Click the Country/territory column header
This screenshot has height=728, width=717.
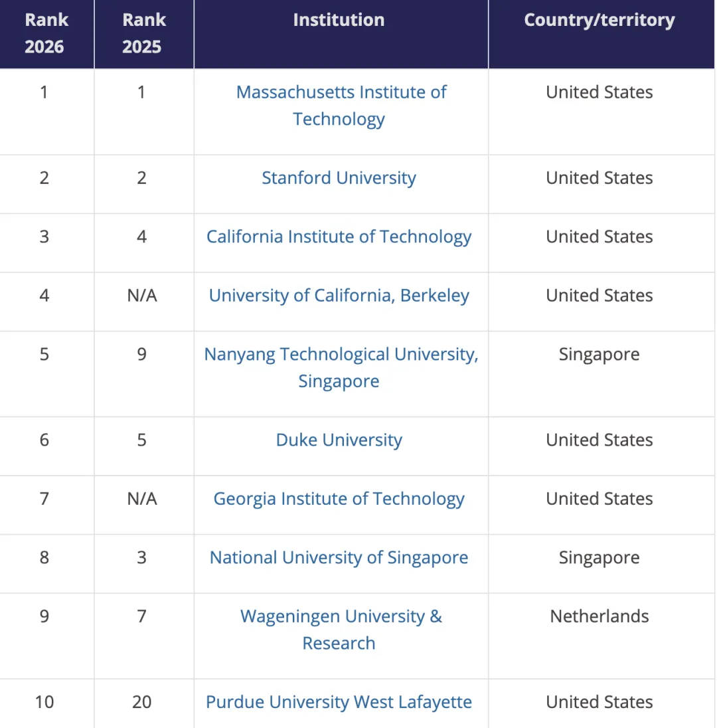tap(599, 20)
